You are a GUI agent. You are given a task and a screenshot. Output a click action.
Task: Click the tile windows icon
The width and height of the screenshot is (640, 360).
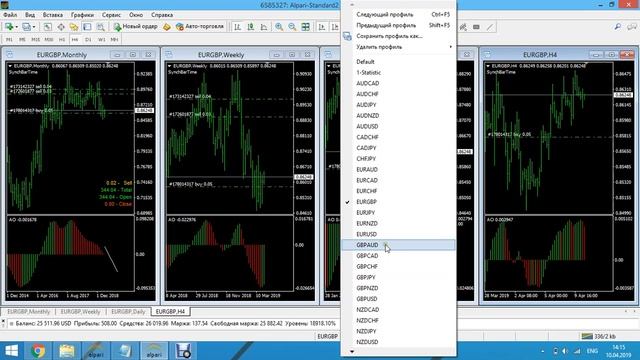coord(305,27)
